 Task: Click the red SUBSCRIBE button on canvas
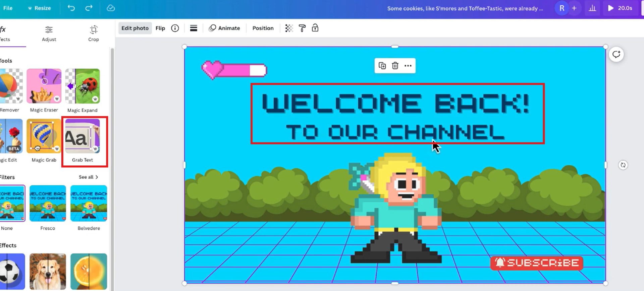(537, 263)
